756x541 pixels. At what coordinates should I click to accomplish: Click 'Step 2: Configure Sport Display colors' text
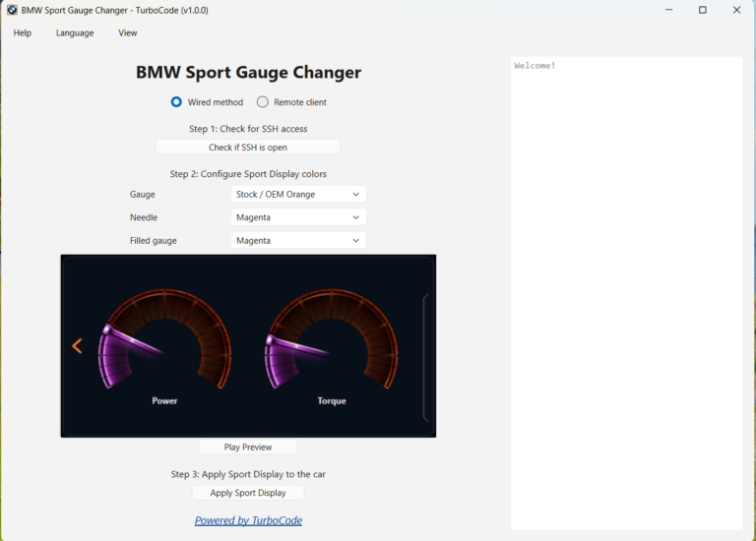[248, 174]
